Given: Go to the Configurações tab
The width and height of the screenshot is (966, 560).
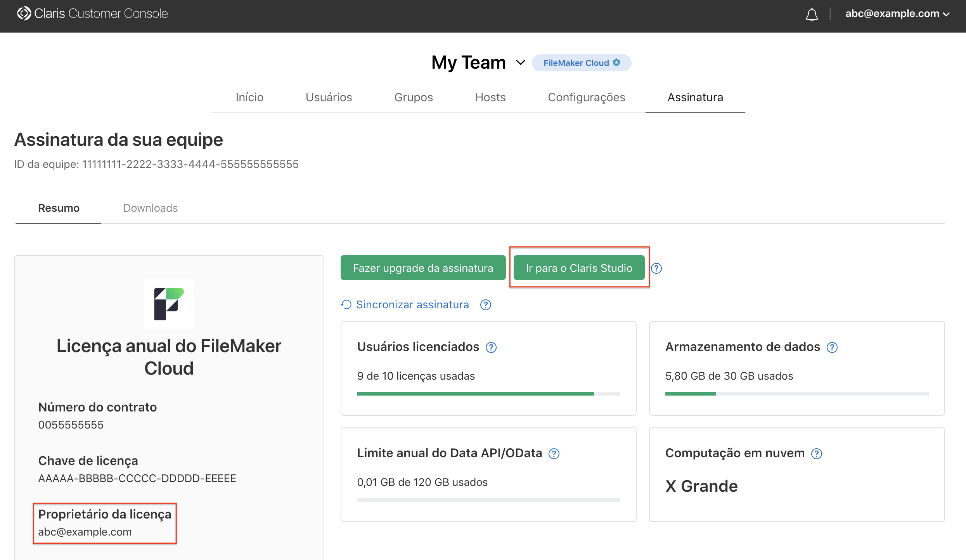Looking at the screenshot, I should pos(586,97).
